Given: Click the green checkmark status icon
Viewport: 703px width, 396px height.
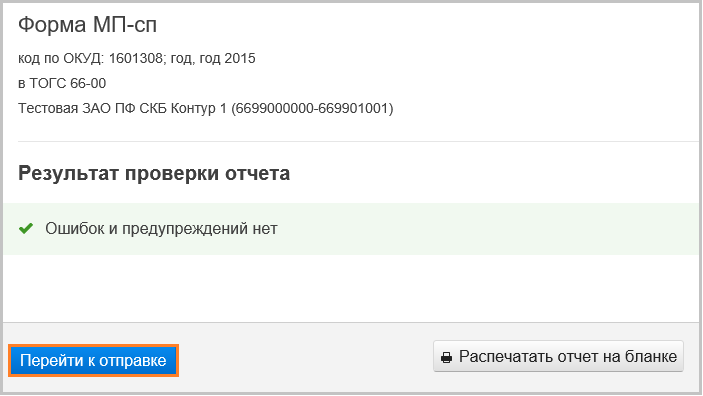Looking at the screenshot, I should [26, 229].
